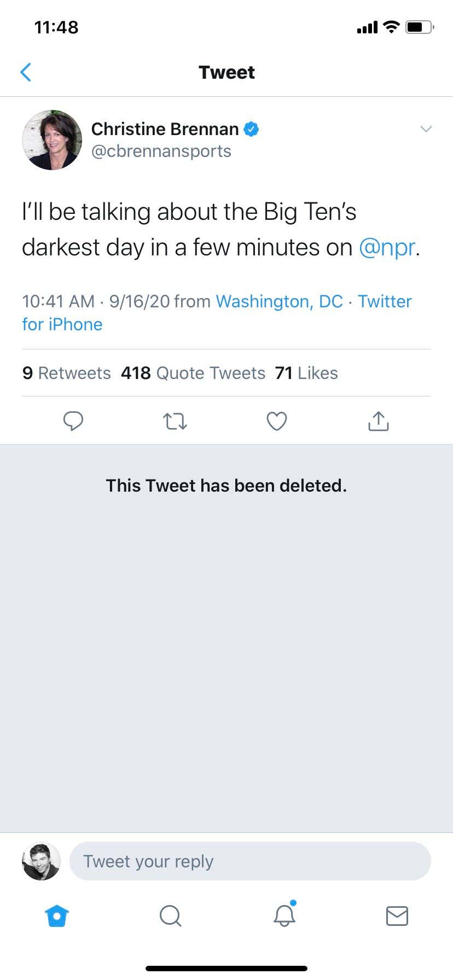View the 9 Retweets list

[66, 373]
